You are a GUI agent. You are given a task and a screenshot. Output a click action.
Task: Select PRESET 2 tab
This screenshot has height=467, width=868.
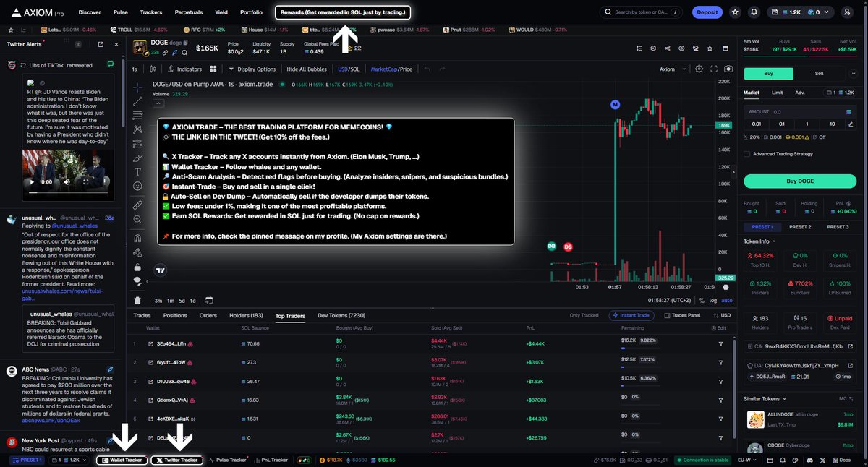[799, 227]
